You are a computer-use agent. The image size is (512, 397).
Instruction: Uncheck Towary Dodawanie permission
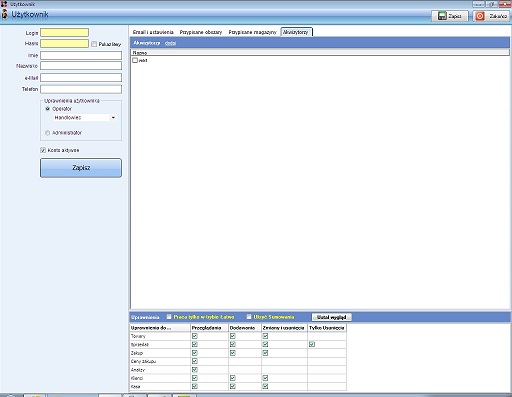[233, 336]
